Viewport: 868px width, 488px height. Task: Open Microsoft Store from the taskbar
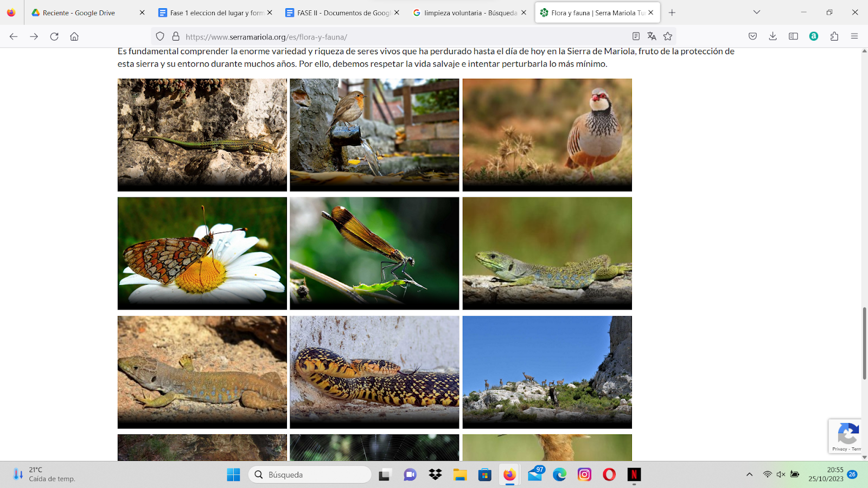coord(485,475)
